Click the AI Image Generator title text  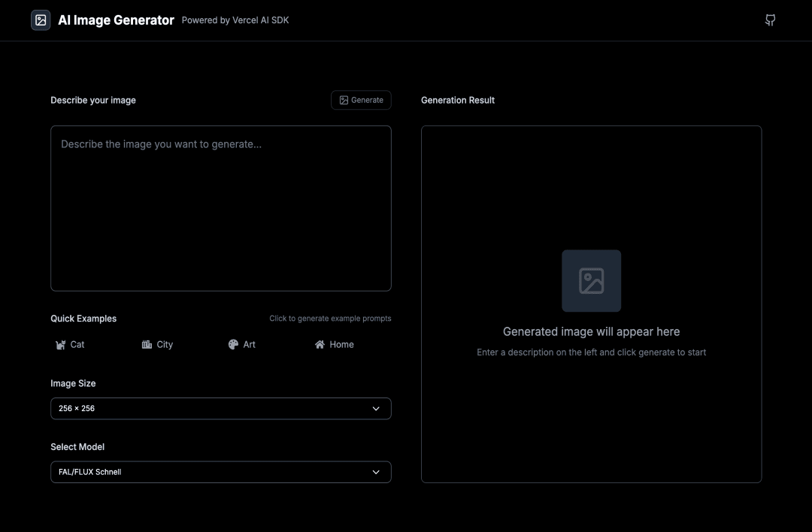(116, 20)
